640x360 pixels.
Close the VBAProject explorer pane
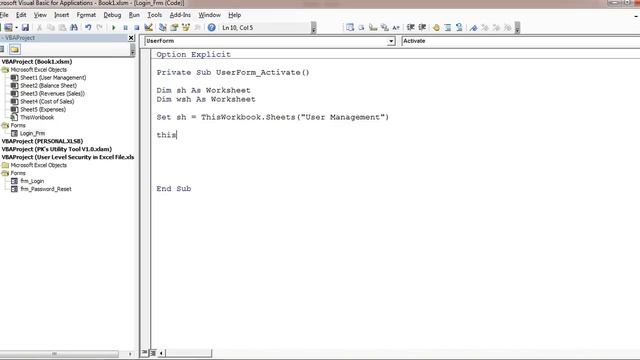click(x=131, y=38)
